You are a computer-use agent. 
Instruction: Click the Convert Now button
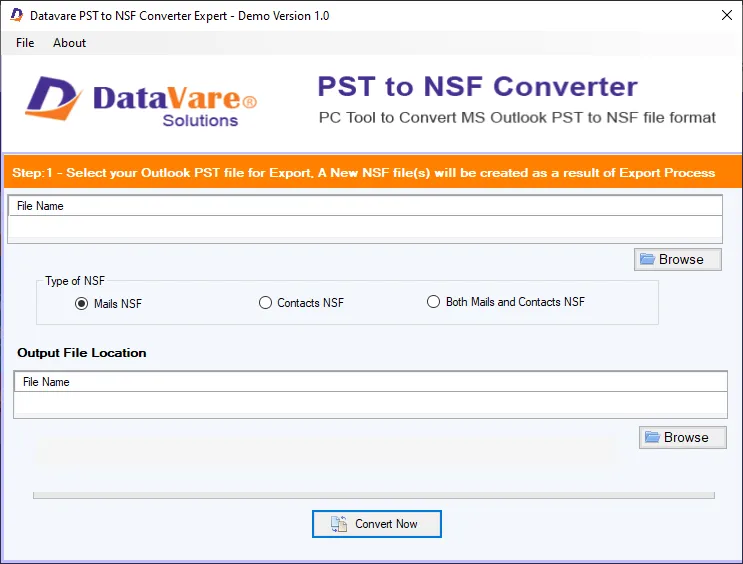point(377,524)
